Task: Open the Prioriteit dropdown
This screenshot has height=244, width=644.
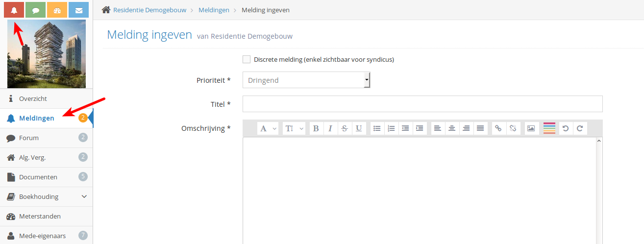Action: 306,80
